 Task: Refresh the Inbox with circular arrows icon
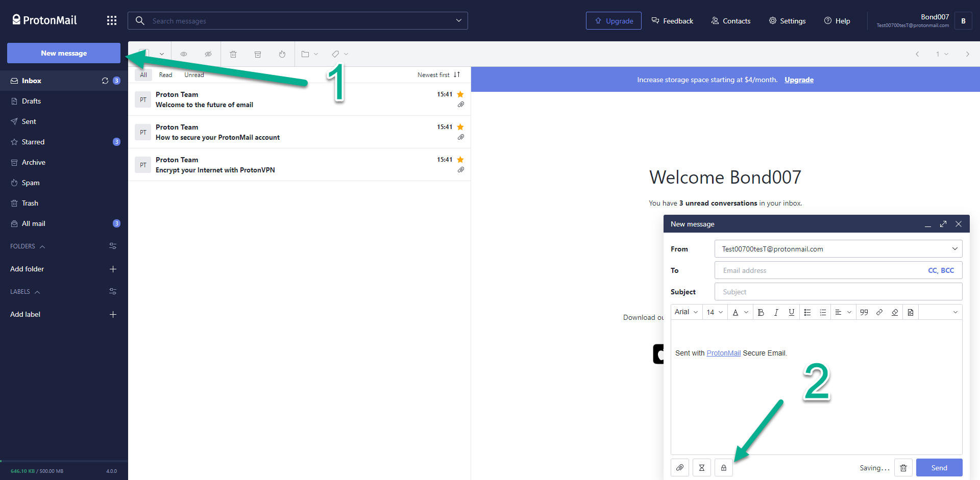pos(105,81)
